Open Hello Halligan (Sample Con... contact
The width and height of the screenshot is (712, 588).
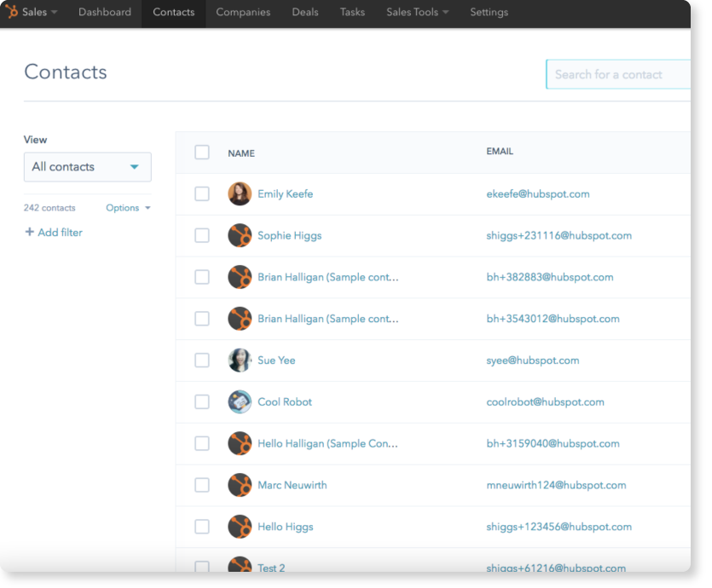327,443
